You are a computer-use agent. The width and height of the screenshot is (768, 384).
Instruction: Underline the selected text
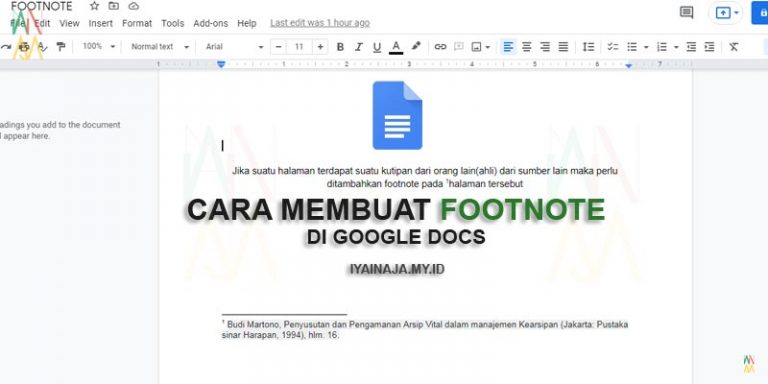point(377,47)
